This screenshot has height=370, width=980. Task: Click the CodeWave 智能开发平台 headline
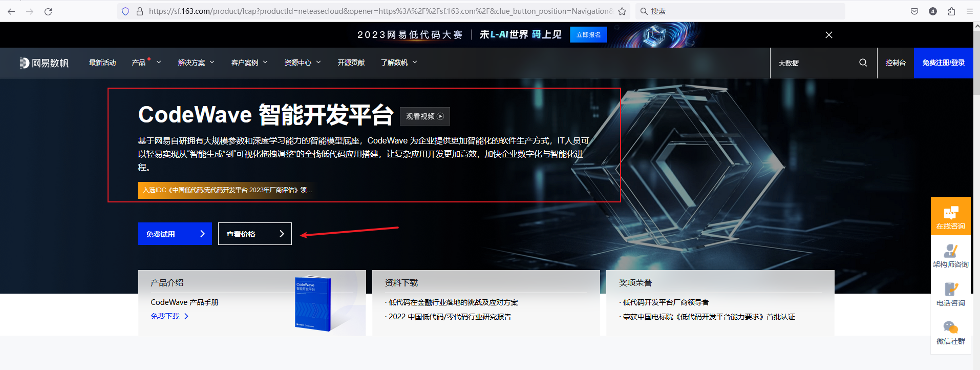266,115
